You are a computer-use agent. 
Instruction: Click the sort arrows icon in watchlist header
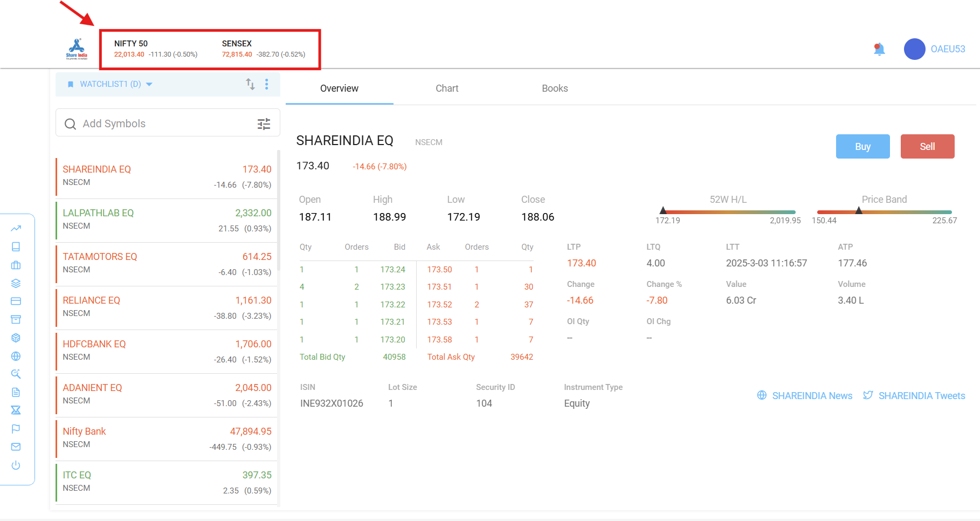[x=250, y=84]
